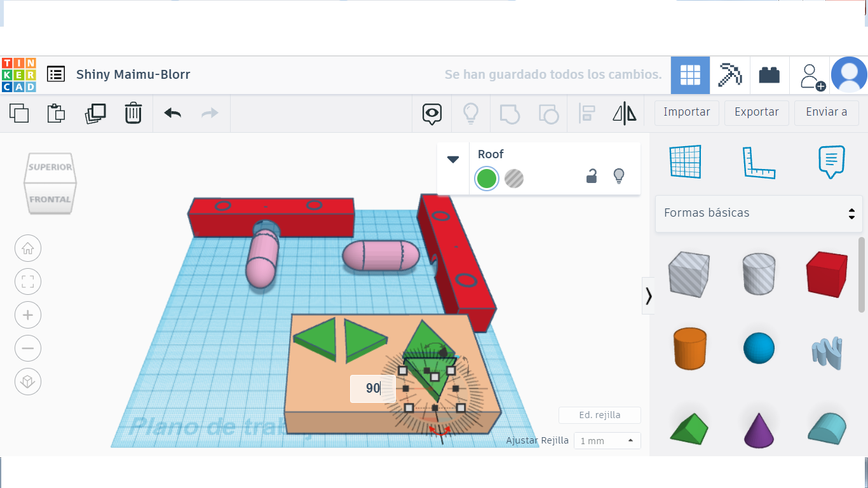Click the Duplicate and repeat icon

(95, 113)
